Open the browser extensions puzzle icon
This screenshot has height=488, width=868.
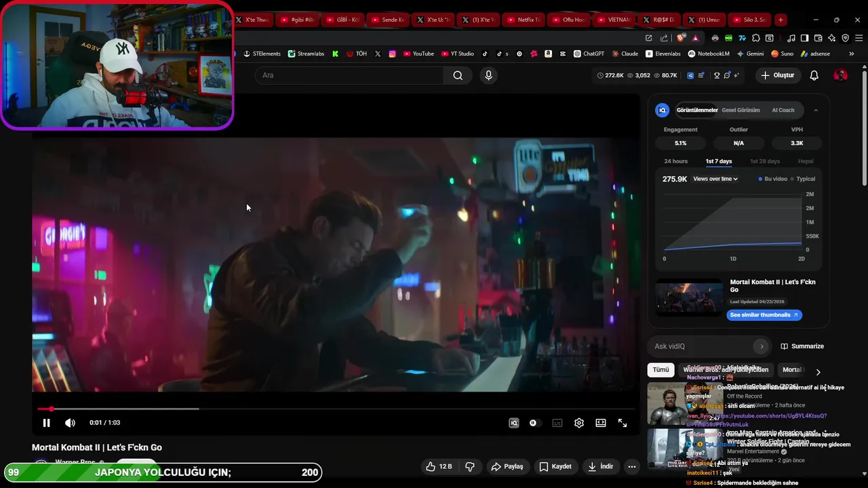(x=756, y=38)
